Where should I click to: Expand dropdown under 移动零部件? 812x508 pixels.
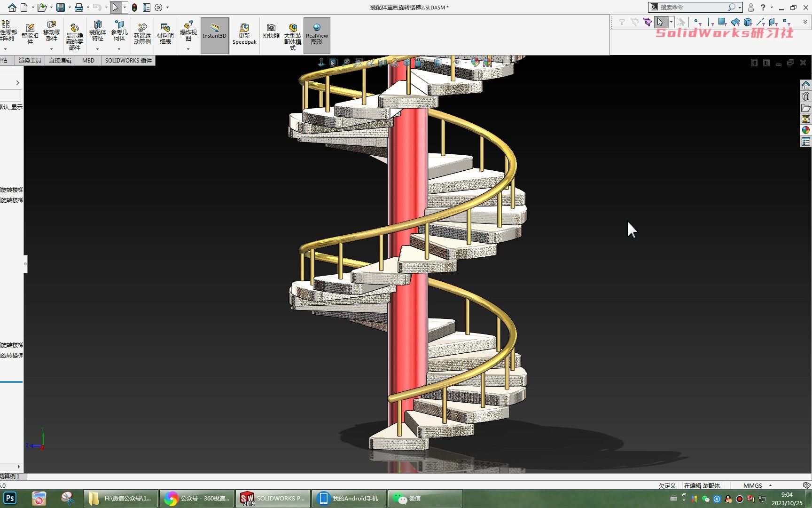point(52,49)
